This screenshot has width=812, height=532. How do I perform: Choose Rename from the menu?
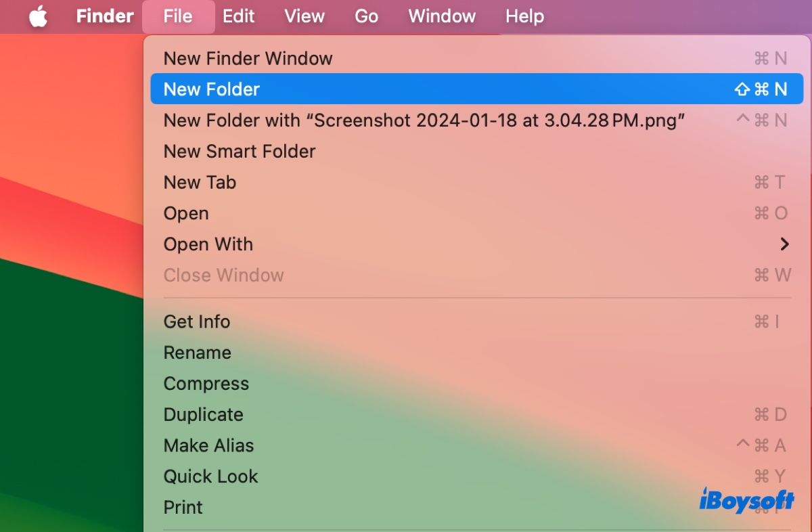click(197, 353)
